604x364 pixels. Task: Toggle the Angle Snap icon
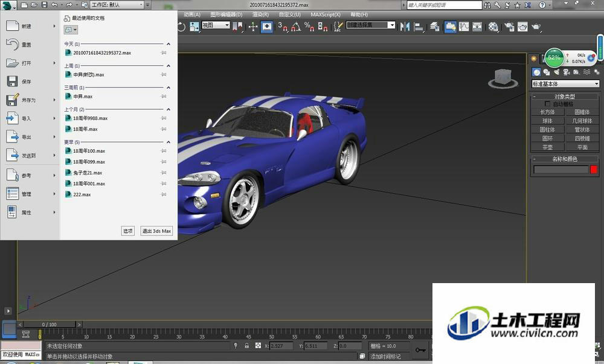tap(296, 27)
